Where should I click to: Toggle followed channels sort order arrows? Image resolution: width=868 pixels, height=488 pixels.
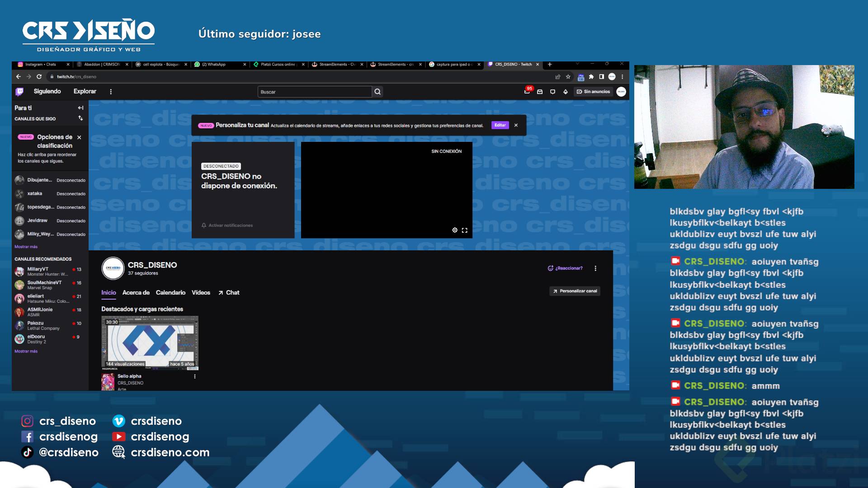(x=80, y=118)
